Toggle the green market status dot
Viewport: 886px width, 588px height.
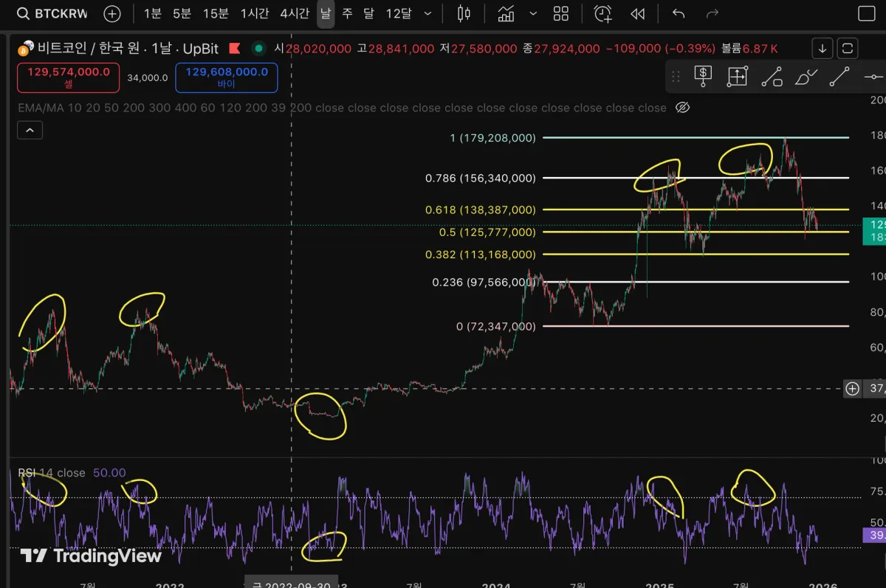258,49
